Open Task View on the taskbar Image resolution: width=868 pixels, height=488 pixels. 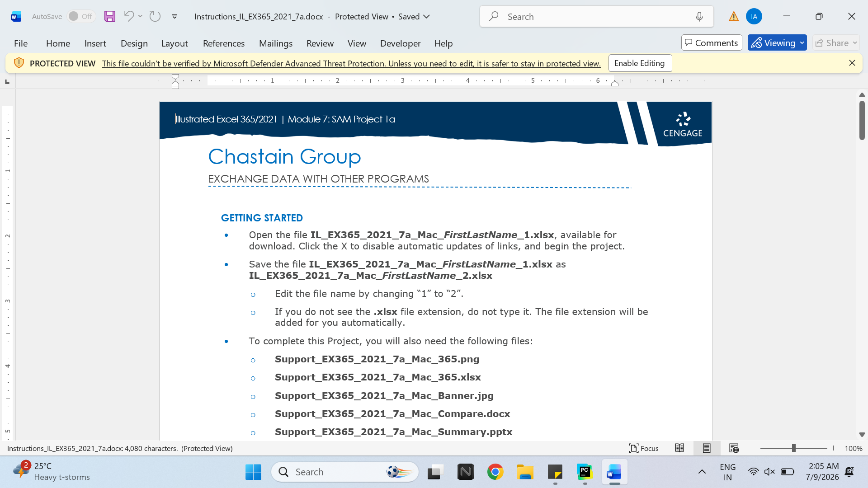[435, 472]
